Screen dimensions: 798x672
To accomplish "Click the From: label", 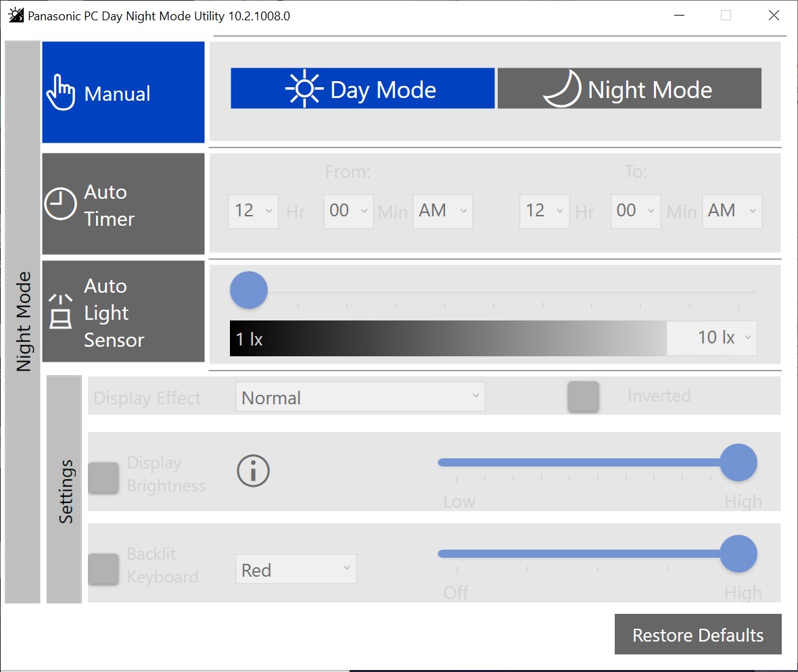I will click(x=348, y=172).
